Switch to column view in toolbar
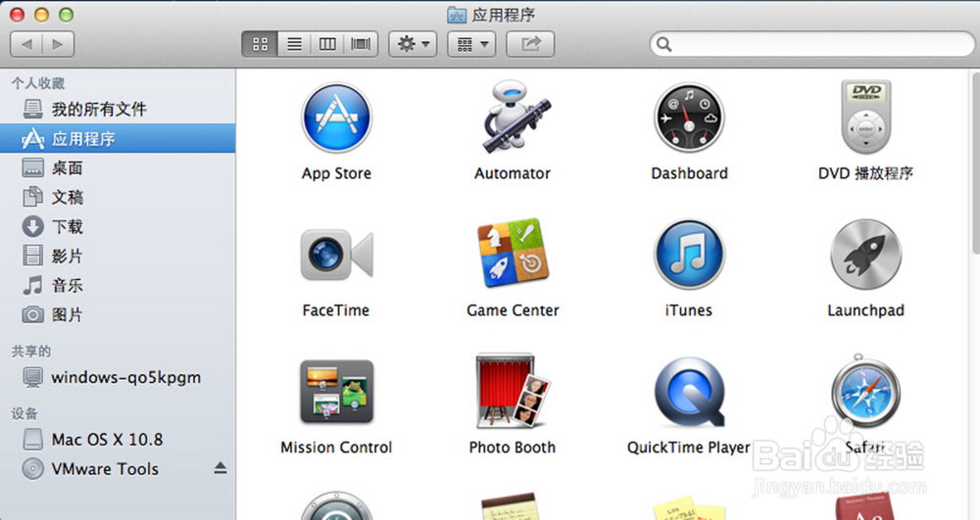 click(x=327, y=44)
